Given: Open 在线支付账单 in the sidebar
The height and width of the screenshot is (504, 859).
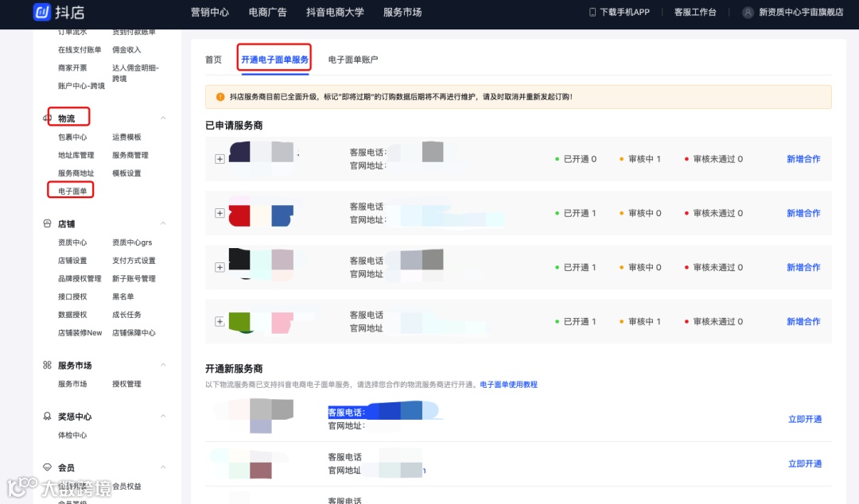Looking at the screenshot, I should (80, 50).
